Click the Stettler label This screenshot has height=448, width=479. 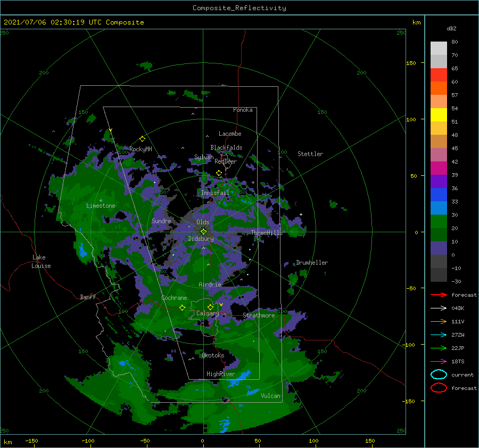click(x=310, y=154)
